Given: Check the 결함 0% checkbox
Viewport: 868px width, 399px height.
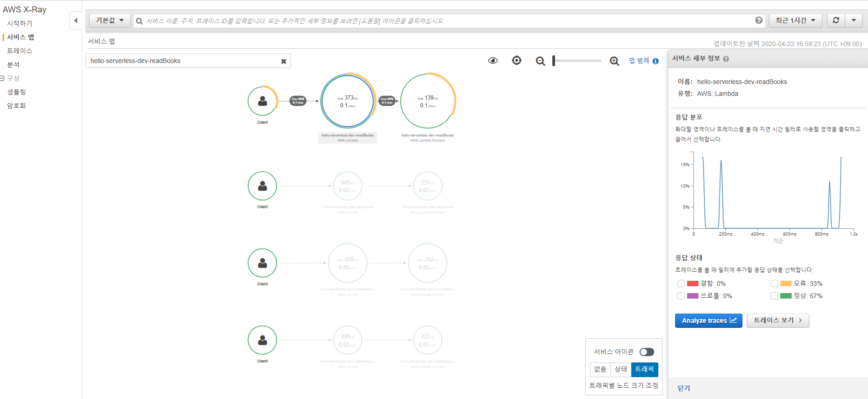Looking at the screenshot, I should click(681, 283).
